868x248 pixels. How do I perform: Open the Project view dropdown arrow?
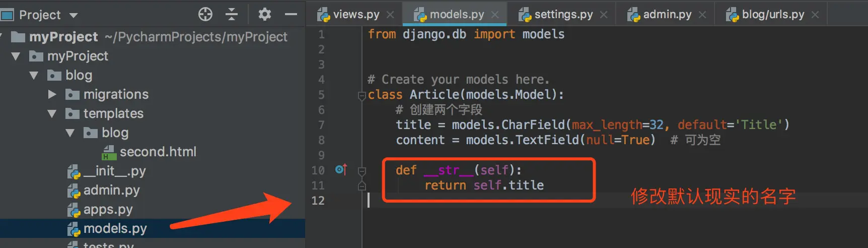click(74, 15)
